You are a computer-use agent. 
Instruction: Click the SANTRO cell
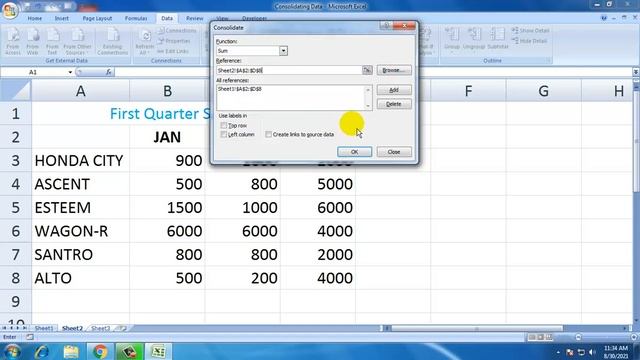tap(80, 254)
